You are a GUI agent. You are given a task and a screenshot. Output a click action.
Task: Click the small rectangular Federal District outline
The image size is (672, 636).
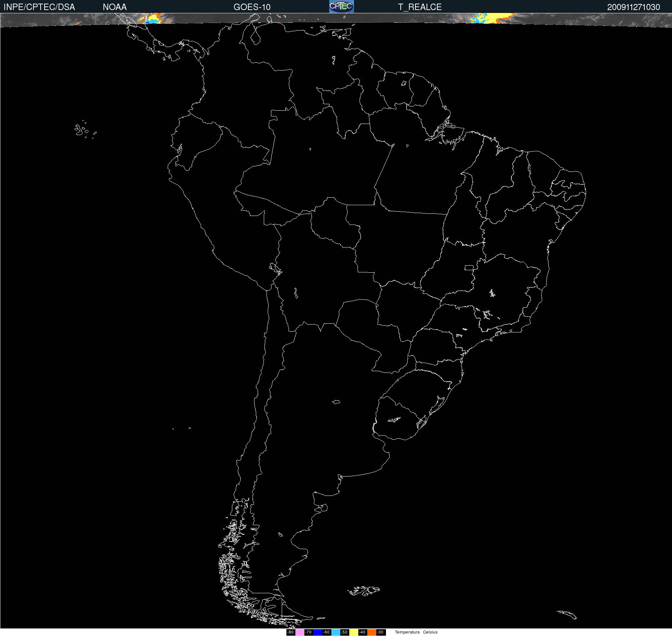(469, 267)
